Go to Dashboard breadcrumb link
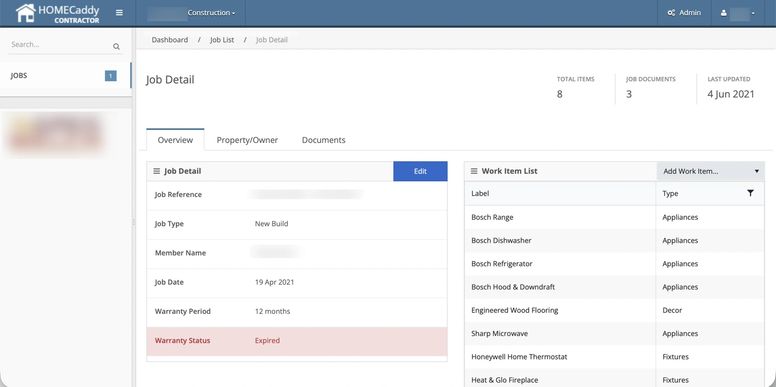Viewport: 776px width, 387px height. click(x=170, y=40)
